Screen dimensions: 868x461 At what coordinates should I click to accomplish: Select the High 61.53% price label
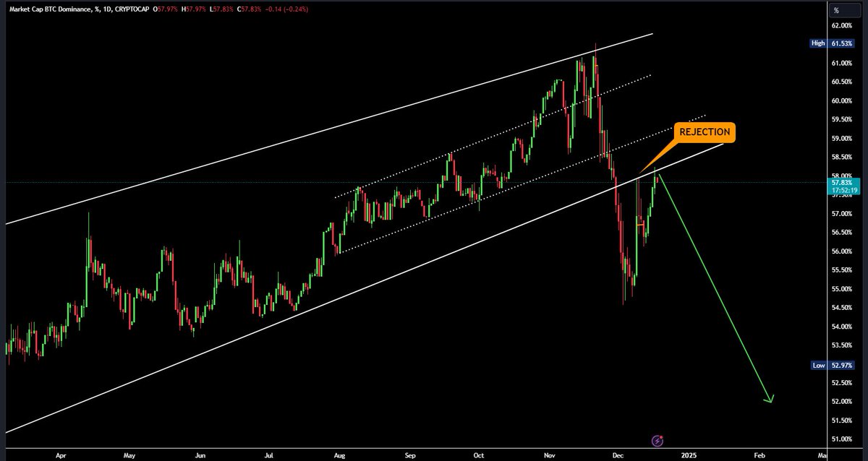click(x=833, y=43)
